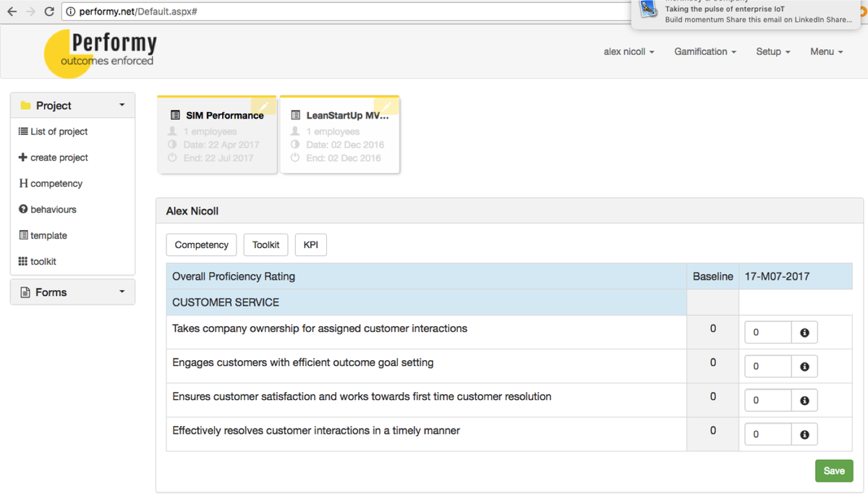Click 'Ensures customer satisfaction' competency text

(x=362, y=396)
